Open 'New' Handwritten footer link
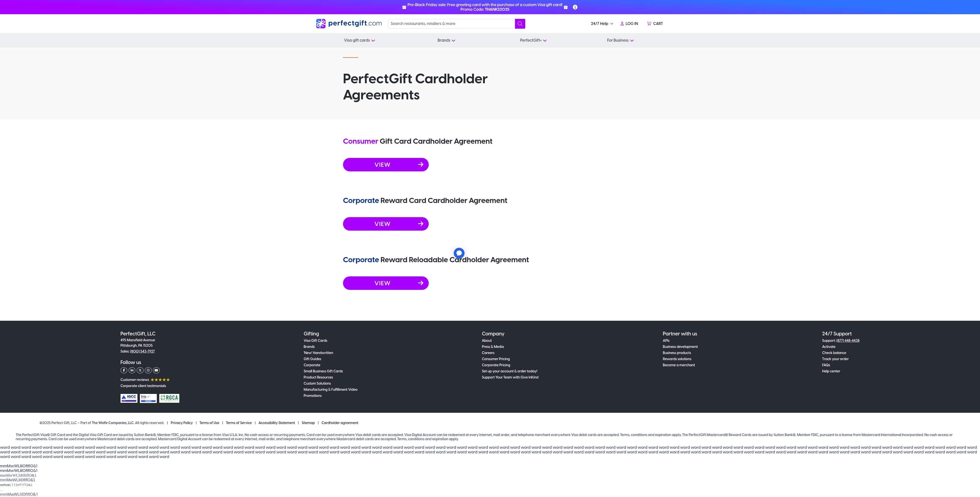 click(x=318, y=353)
